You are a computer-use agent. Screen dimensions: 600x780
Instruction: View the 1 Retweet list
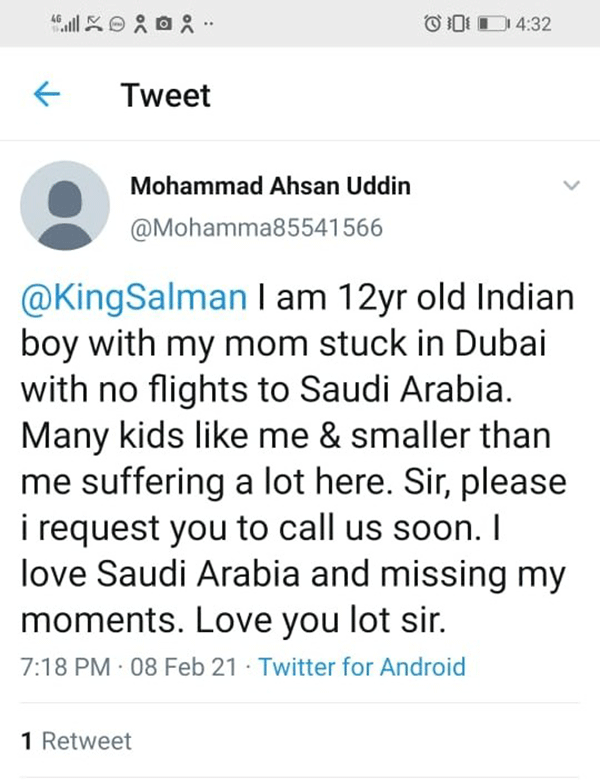point(76,741)
